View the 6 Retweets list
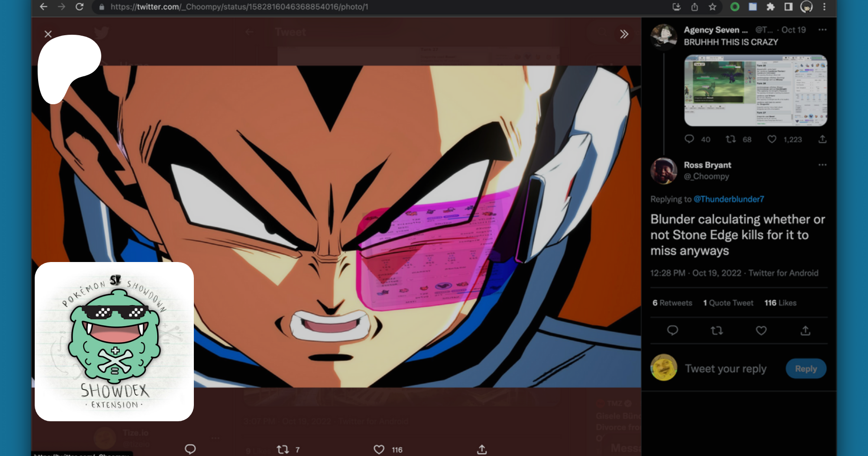The width and height of the screenshot is (868, 456). click(672, 303)
